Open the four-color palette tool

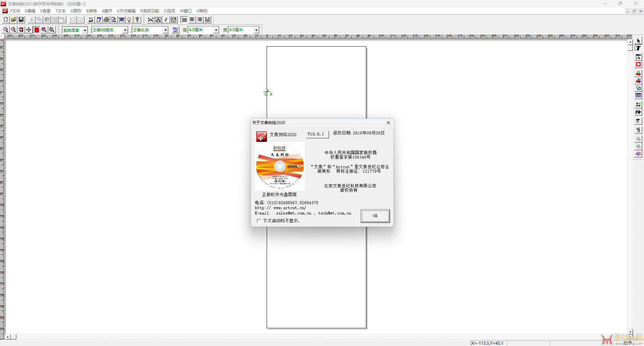click(638, 105)
